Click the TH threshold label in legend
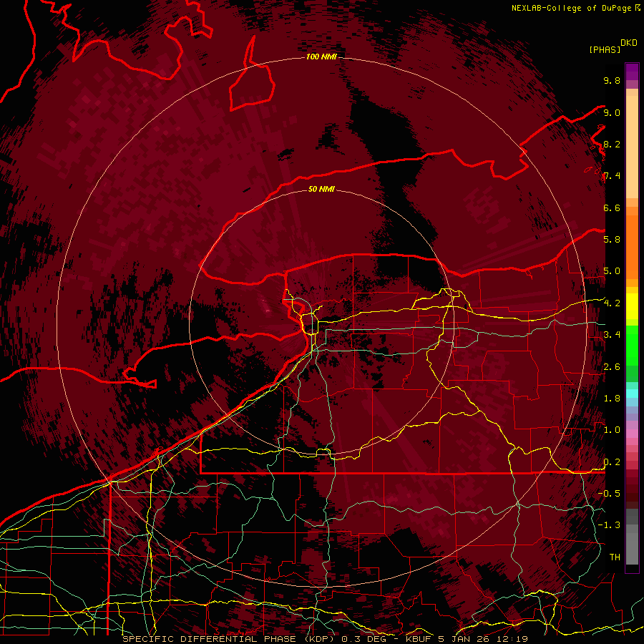644x644 pixels. 615,557
